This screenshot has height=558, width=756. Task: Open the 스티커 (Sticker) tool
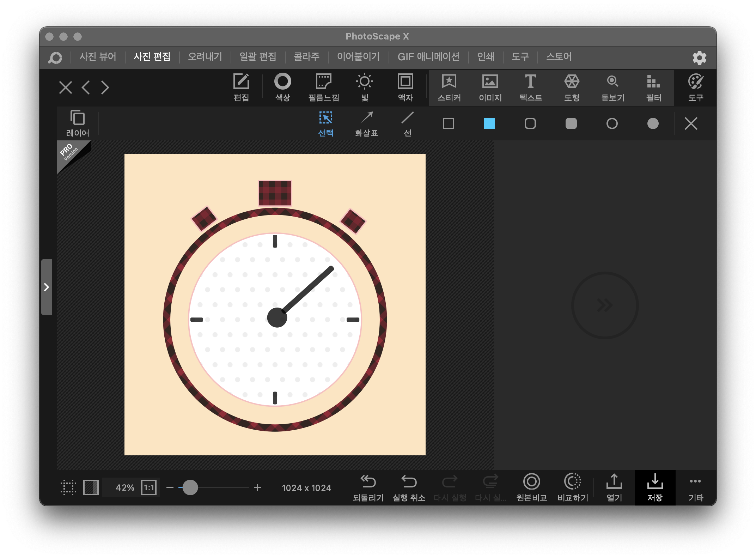449,87
